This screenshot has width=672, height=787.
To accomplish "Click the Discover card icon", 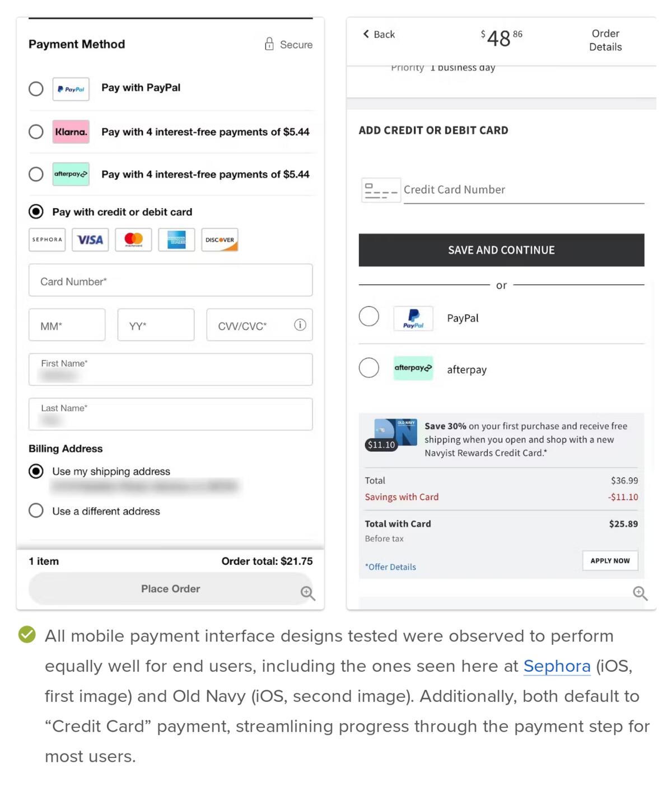I will 220,240.
